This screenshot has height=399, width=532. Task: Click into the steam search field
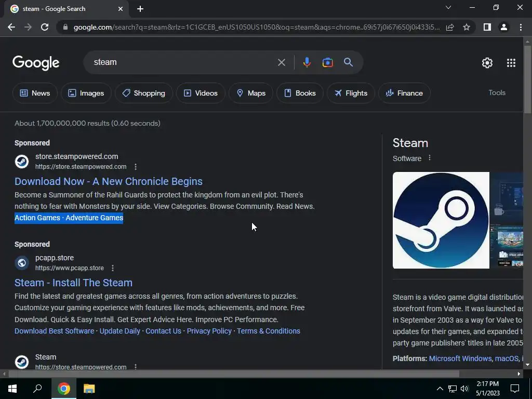pos(183,62)
